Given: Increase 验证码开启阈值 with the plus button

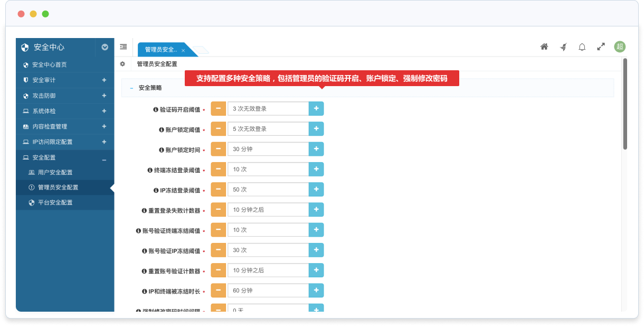Looking at the screenshot, I should point(316,108).
